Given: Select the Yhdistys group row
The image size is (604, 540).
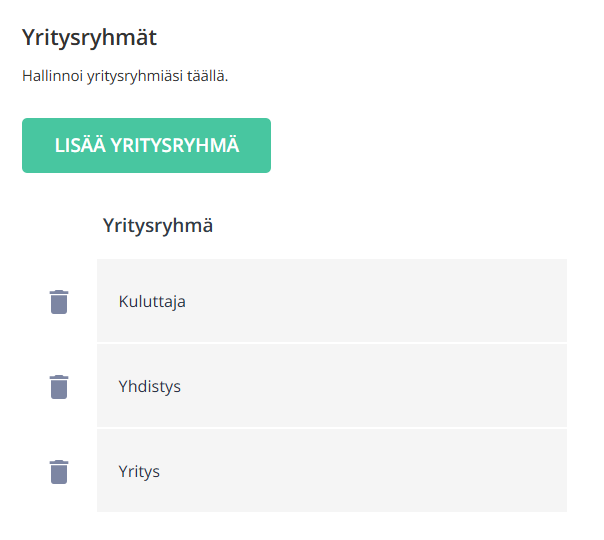Looking at the screenshot, I should (x=332, y=386).
